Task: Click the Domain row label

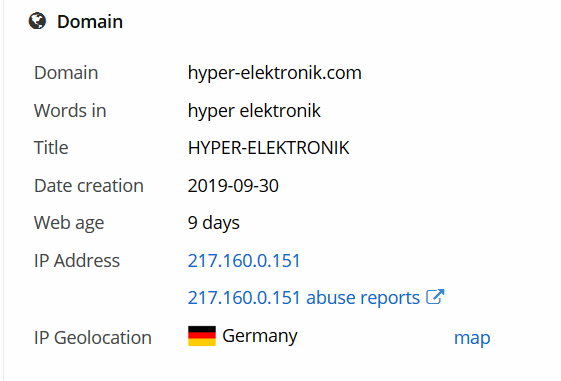Action: [66, 73]
